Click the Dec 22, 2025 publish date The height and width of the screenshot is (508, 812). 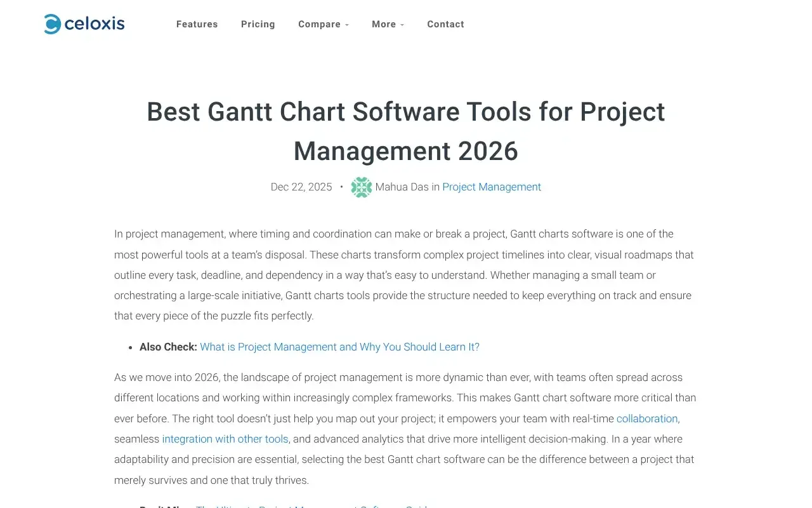click(301, 187)
